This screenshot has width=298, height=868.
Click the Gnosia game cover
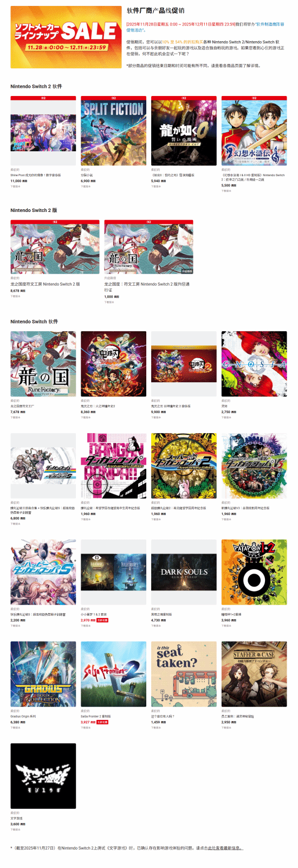(254, 364)
